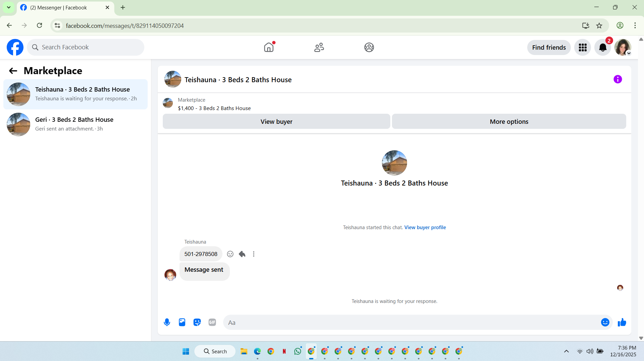The height and width of the screenshot is (361, 644).
Task: Open Netflix from the taskbar
Action: [x=284, y=351]
